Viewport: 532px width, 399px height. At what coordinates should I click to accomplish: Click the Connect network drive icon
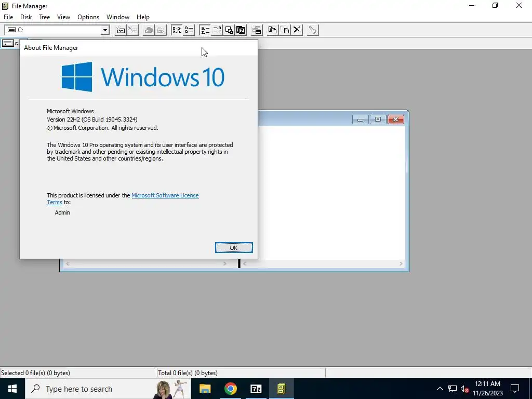point(121,30)
